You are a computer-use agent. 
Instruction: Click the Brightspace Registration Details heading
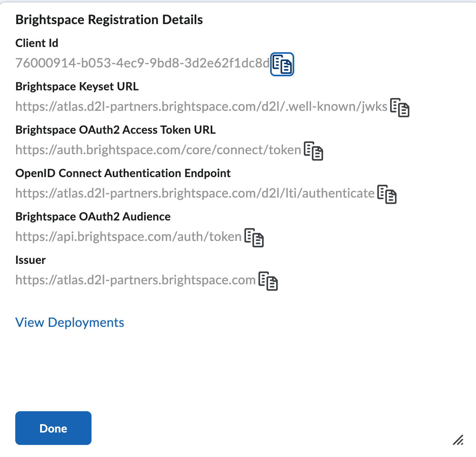coord(109,19)
